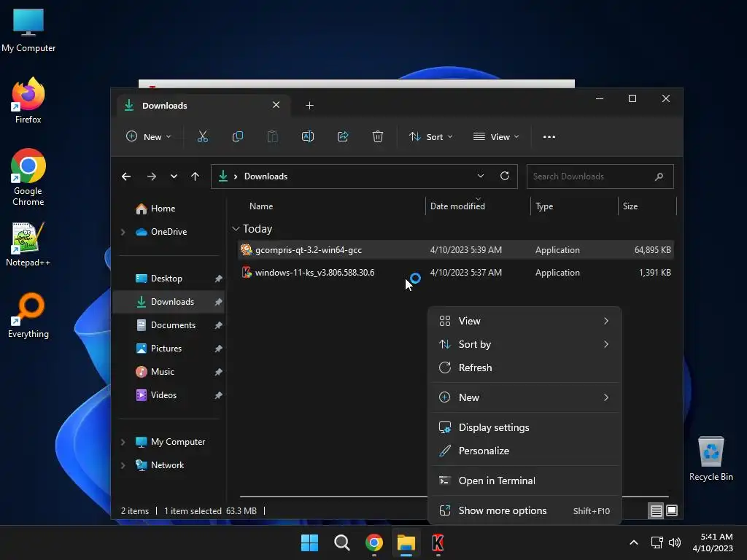Open the See more ellipsis menu

(549, 136)
